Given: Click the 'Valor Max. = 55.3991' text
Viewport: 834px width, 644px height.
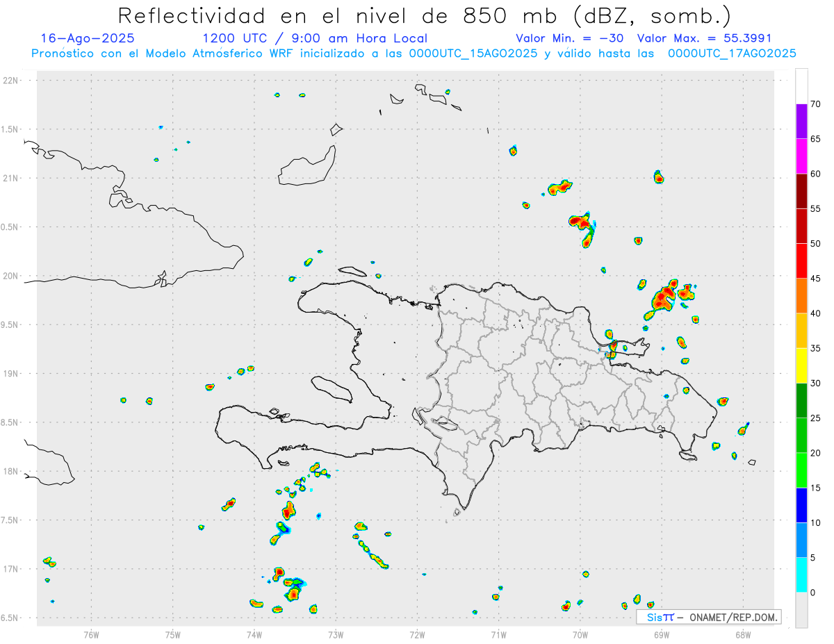Looking at the screenshot, I should point(704,38).
